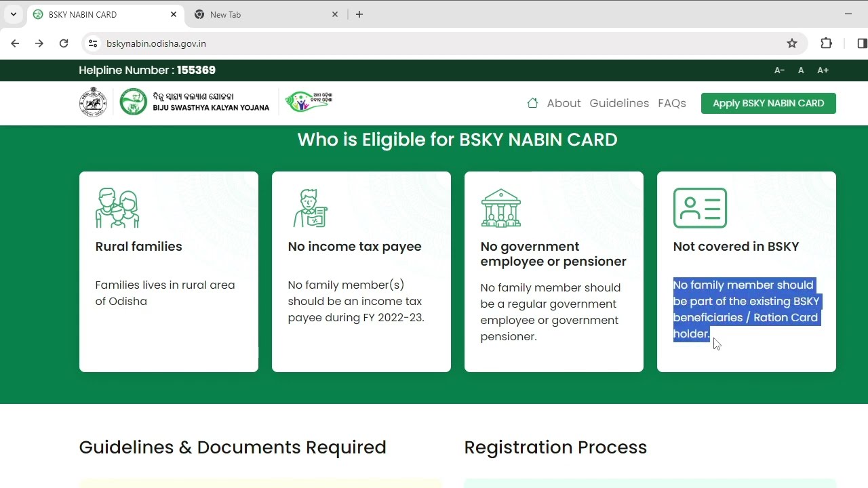Click No government employee or pensioner heading
This screenshot has width=868, height=488.
(553, 254)
